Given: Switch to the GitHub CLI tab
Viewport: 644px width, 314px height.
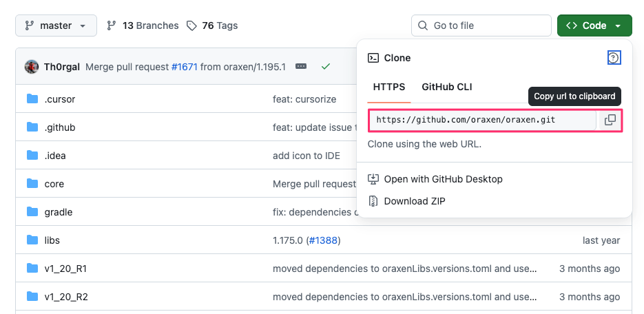Looking at the screenshot, I should point(447,87).
